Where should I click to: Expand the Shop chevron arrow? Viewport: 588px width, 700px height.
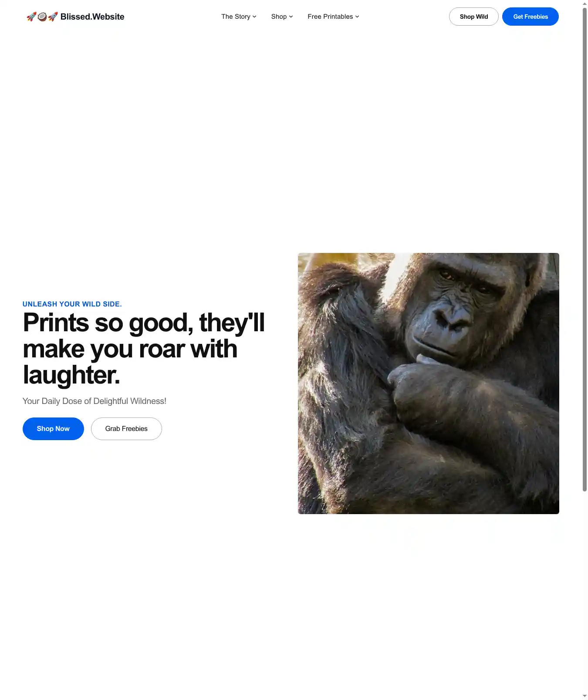pyautogui.click(x=291, y=17)
